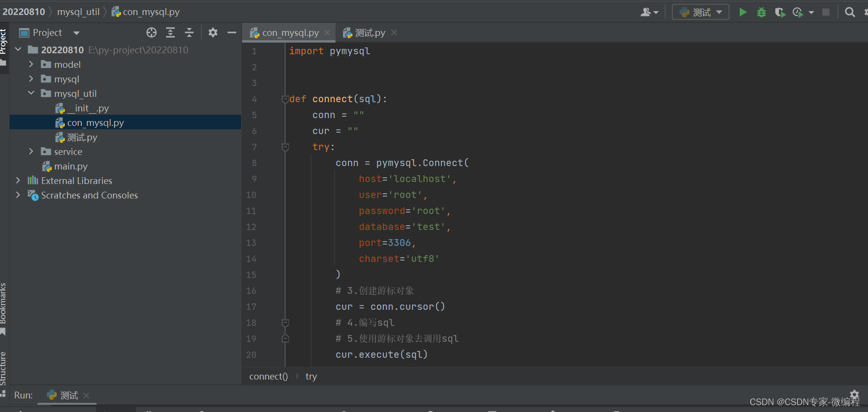Collapse the mysql_util folder
Viewport: 868px width, 412px height.
click(x=31, y=93)
